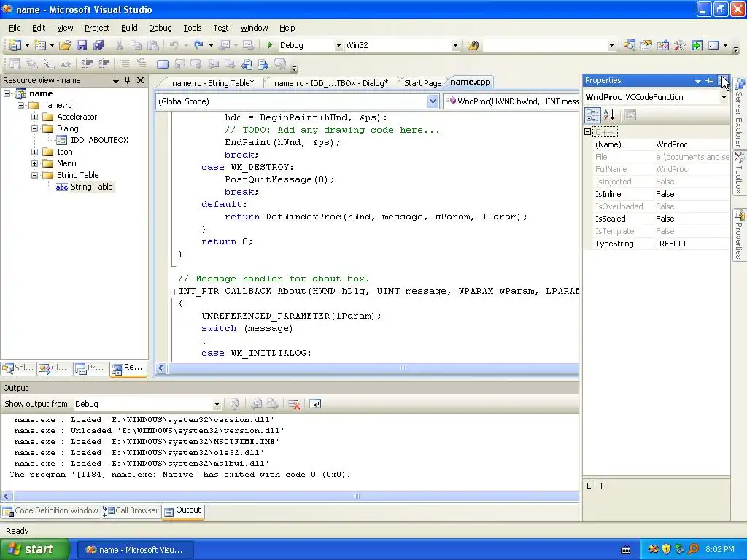This screenshot has height=560, width=747.
Task: Open the Class View bottom tab
Action: 54,368
